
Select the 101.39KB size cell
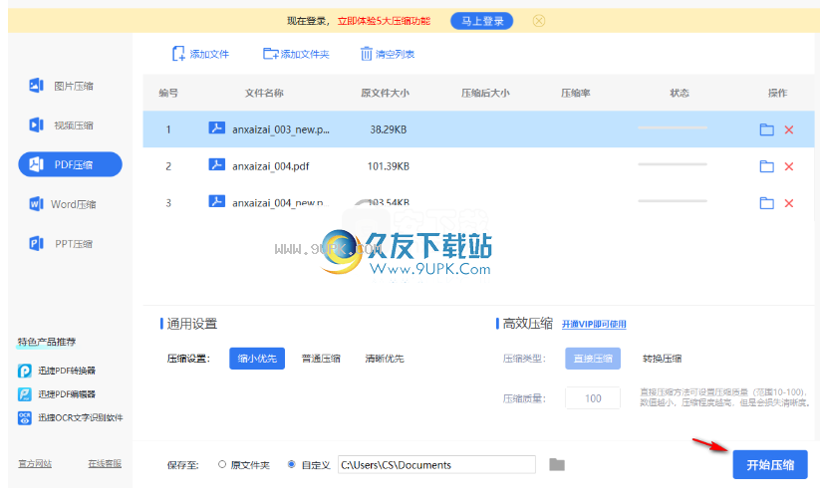click(x=388, y=166)
